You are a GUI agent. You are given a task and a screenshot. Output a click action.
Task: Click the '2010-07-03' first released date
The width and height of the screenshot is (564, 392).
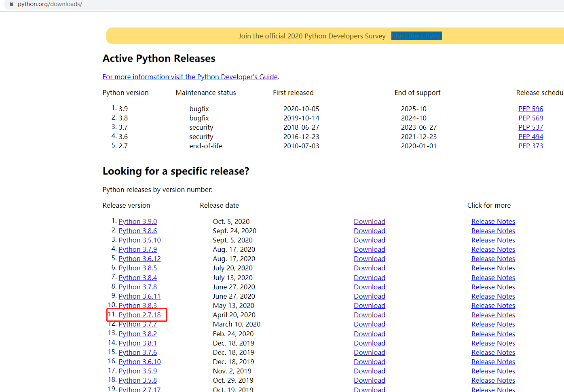pos(301,146)
